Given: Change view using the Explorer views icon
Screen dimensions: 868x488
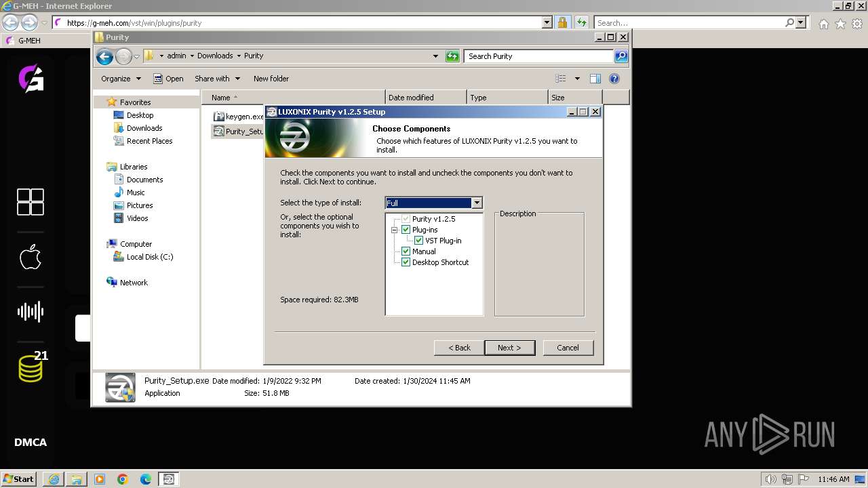Looking at the screenshot, I should (x=561, y=79).
